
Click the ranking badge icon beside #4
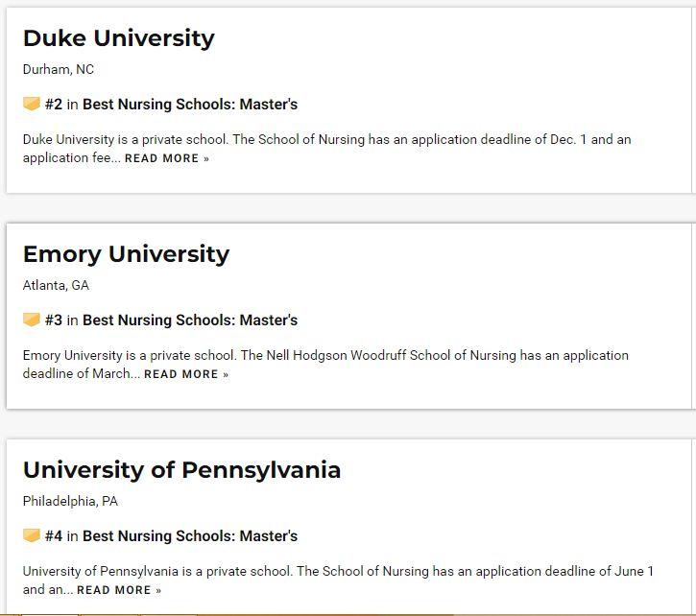click(x=32, y=535)
